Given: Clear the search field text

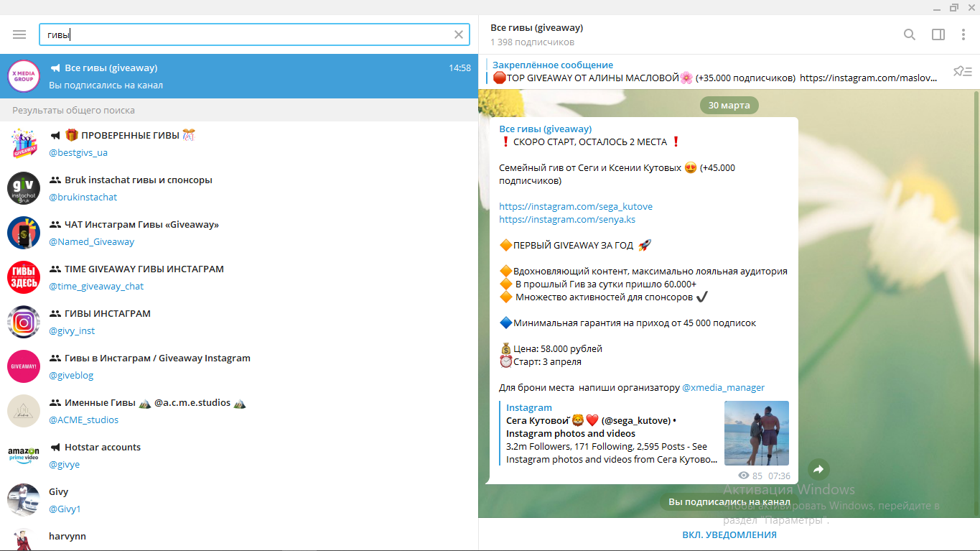Looking at the screenshot, I should pos(459,34).
